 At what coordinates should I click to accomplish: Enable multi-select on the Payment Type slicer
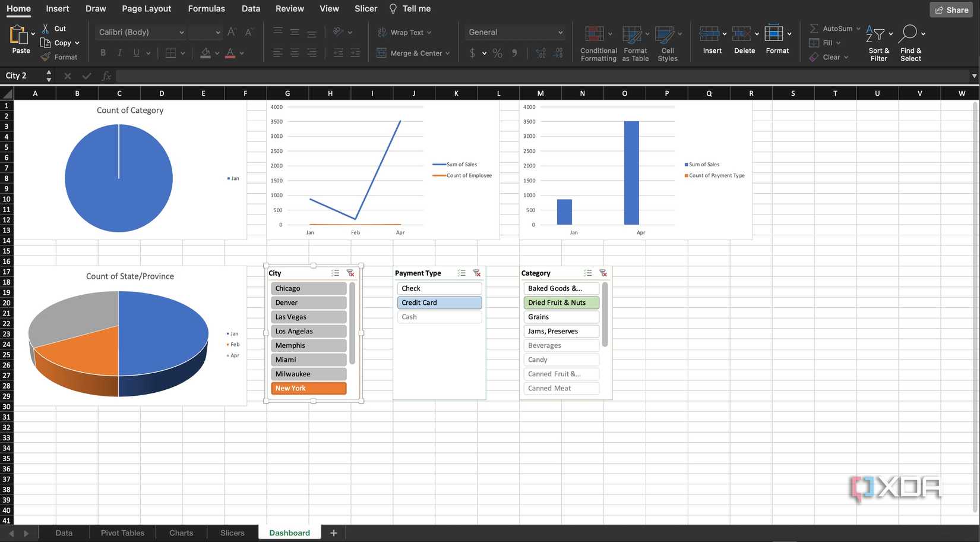pos(461,273)
